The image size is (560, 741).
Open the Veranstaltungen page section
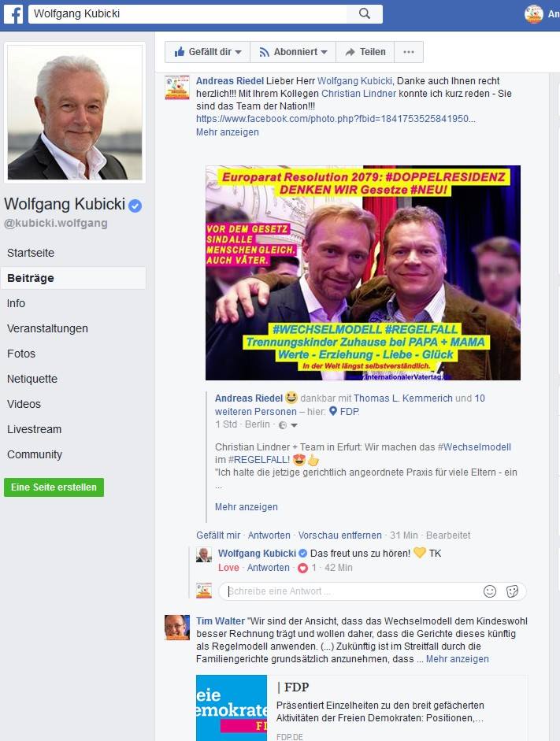(47, 328)
